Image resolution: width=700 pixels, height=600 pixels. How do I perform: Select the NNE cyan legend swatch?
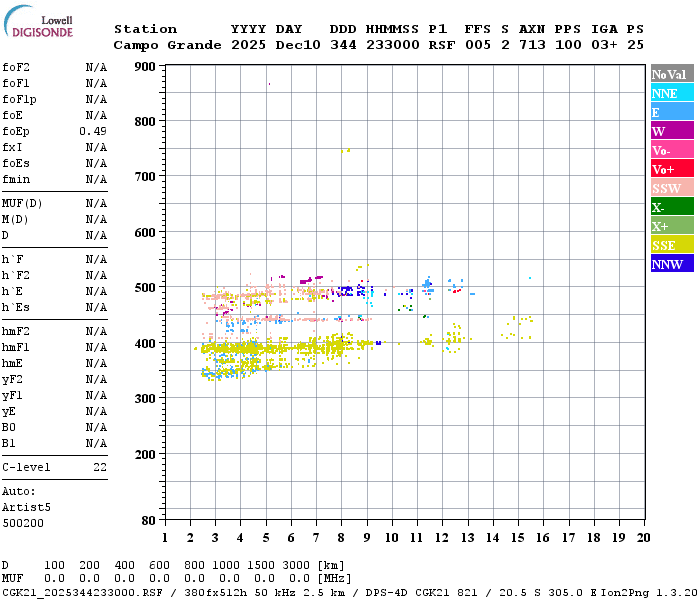[672, 93]
